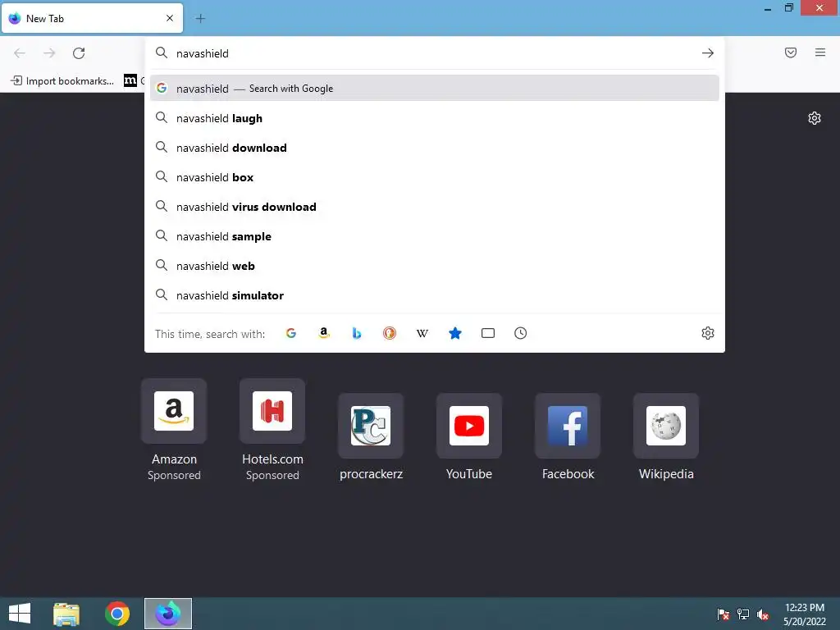The image size is (840, 630).
Task: Search this time with DuckDuckGo icon
Action: pos(390,333)
